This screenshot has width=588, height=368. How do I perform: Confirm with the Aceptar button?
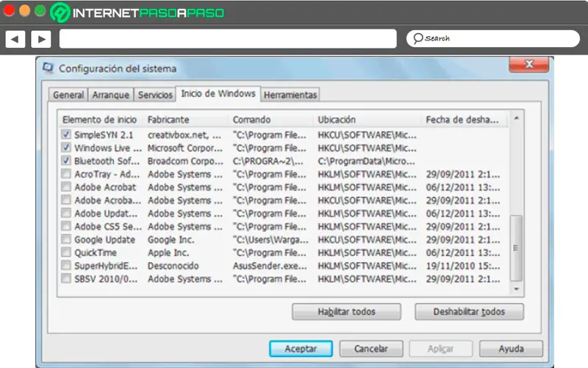(x=301, y=349)
